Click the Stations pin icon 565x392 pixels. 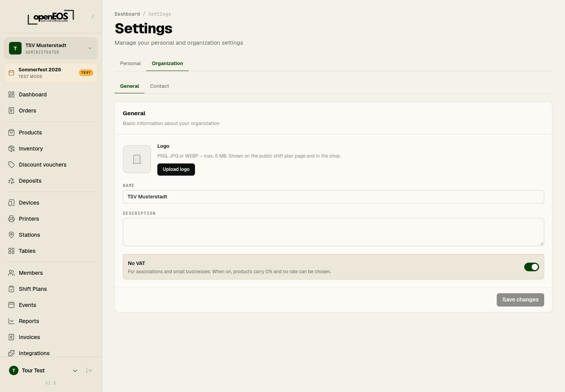click(x=11, y=235)
